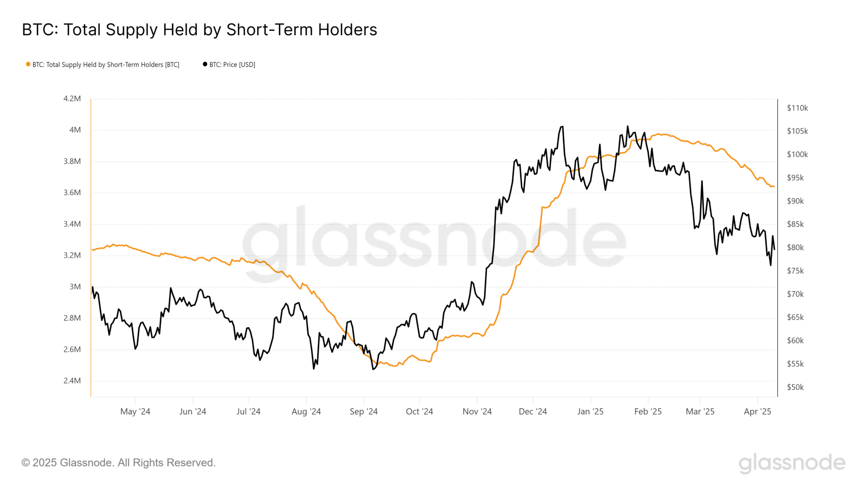This screenshot has width=868, height=488.
Task: Toggle the BTC: Price [USD] legend label
Action: 232,65
